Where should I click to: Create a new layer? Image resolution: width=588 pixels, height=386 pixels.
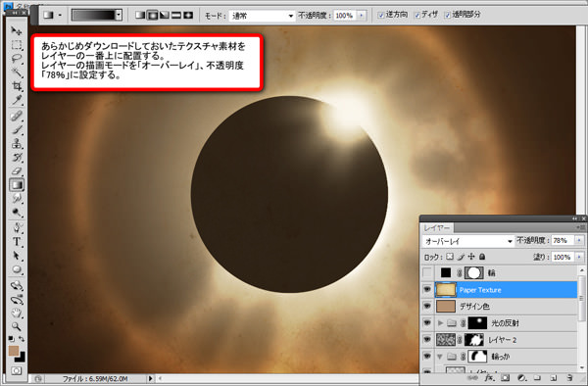(554, 378)
